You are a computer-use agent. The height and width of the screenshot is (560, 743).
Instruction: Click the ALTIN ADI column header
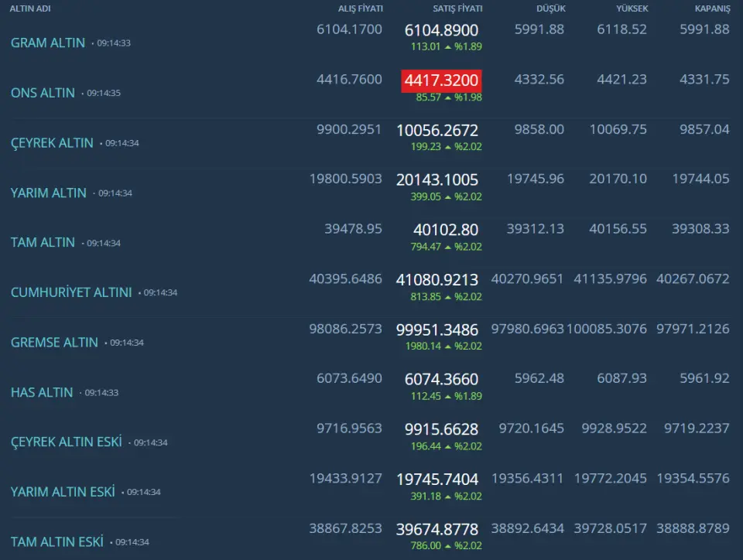[x=29, y=9]
